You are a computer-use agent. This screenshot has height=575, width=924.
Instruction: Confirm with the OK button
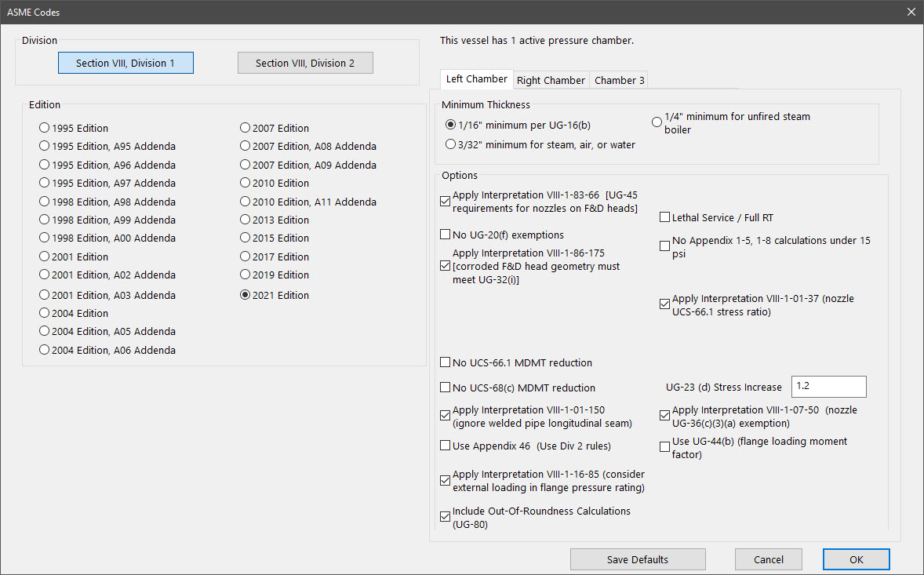[857, 559]
